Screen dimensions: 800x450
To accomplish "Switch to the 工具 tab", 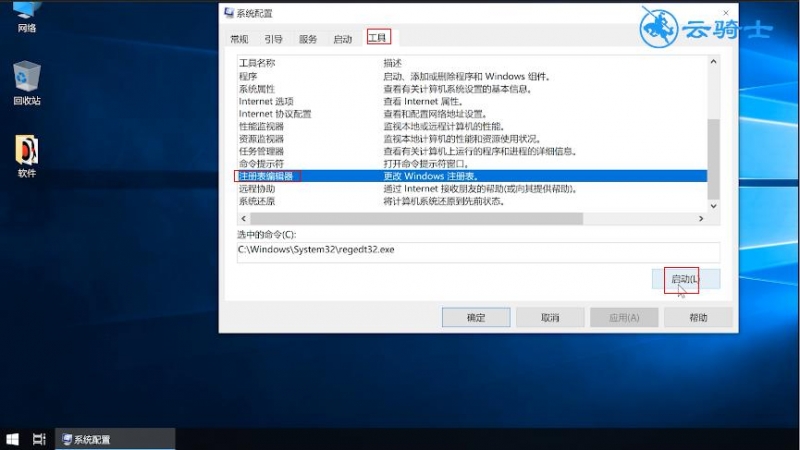I will pos(378,38).
